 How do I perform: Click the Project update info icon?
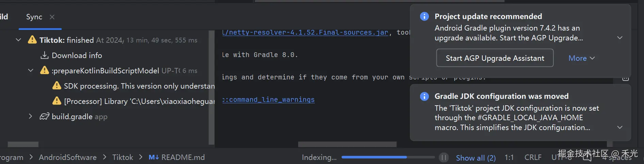[x=424, y=16]
